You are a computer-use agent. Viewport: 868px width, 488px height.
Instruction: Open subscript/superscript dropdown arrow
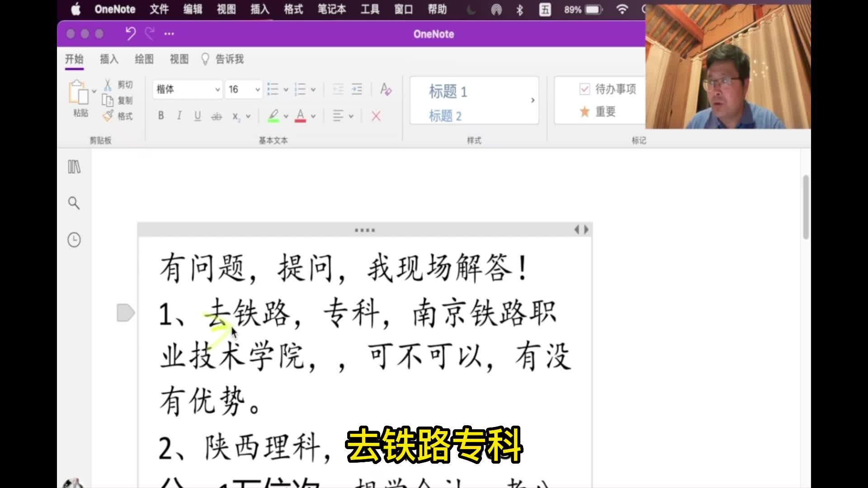click(x=248, y=117)
